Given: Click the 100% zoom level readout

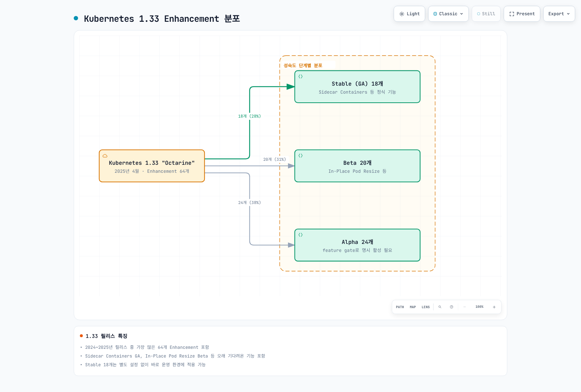Looking at the screenshot, I should [x=479, y=307].
